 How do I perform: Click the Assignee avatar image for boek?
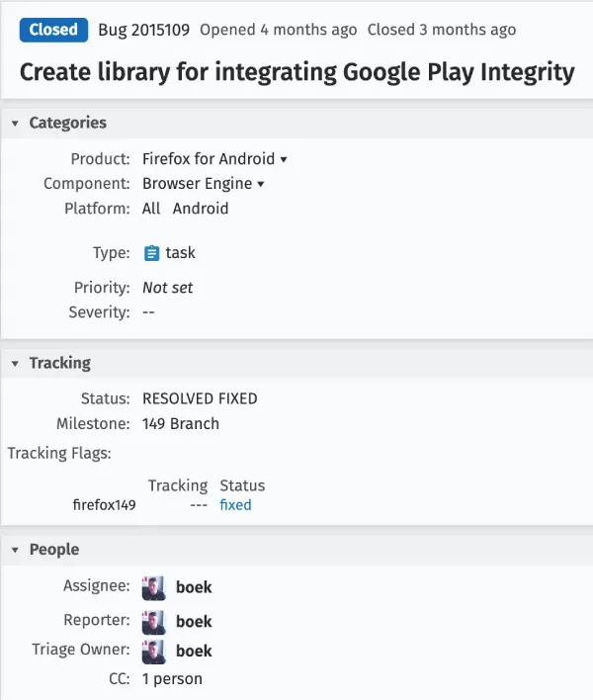(x=154, y=588)
